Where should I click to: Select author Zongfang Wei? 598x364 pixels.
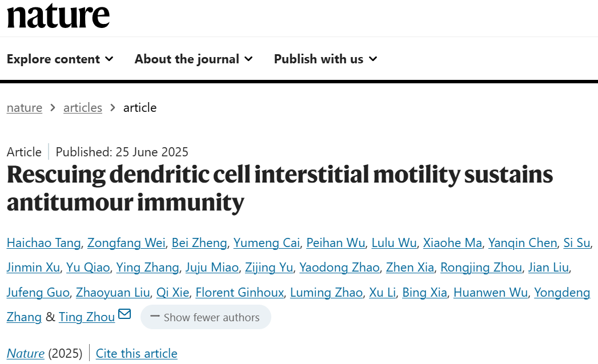click(x=127, y=243)
